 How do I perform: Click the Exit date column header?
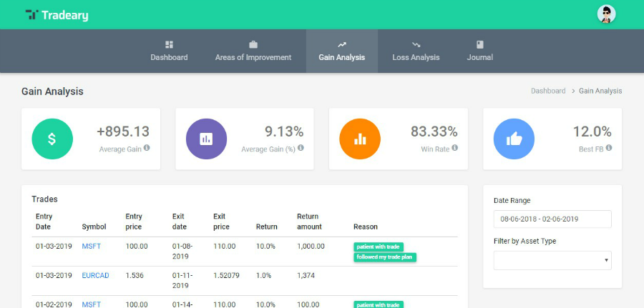[x=180, y=222]
